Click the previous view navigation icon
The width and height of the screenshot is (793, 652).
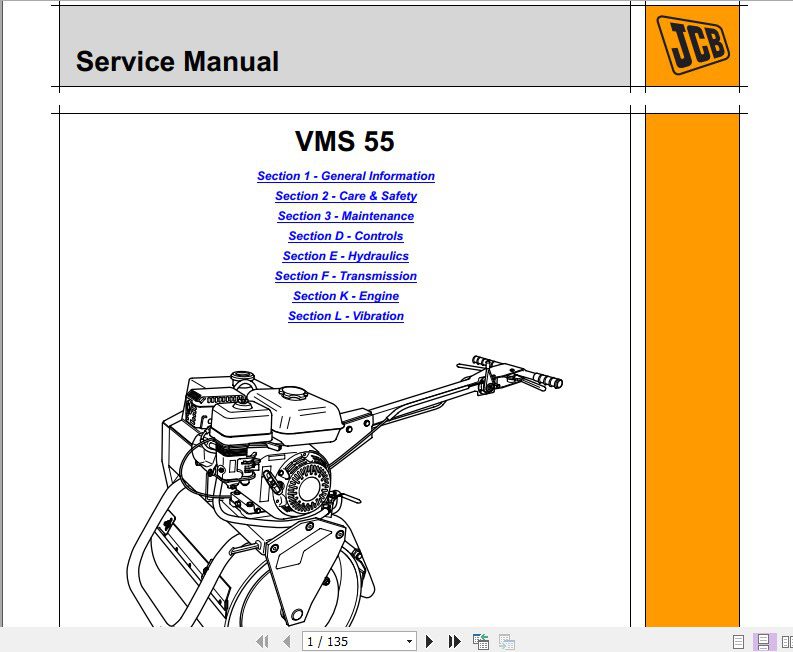[x=480, y=641]
